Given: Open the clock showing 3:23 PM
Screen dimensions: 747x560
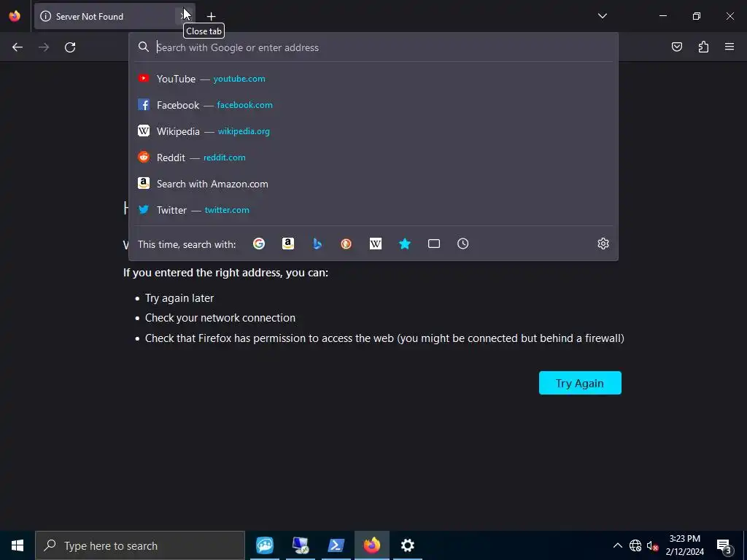Looking at the screenshot, I should [684, 545].
